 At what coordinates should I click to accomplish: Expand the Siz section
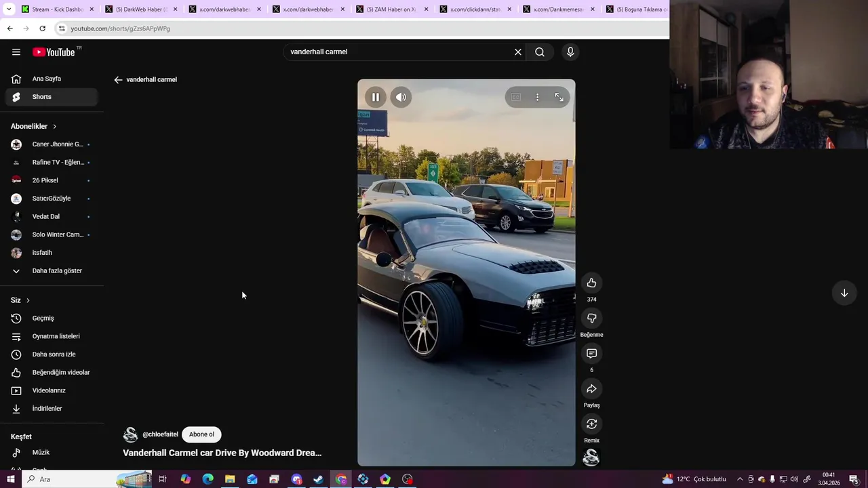coord(20,300)
